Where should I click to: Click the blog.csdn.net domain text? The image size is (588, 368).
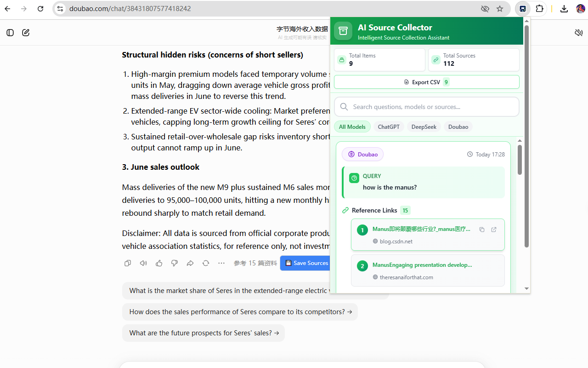(x=396, y=241)
